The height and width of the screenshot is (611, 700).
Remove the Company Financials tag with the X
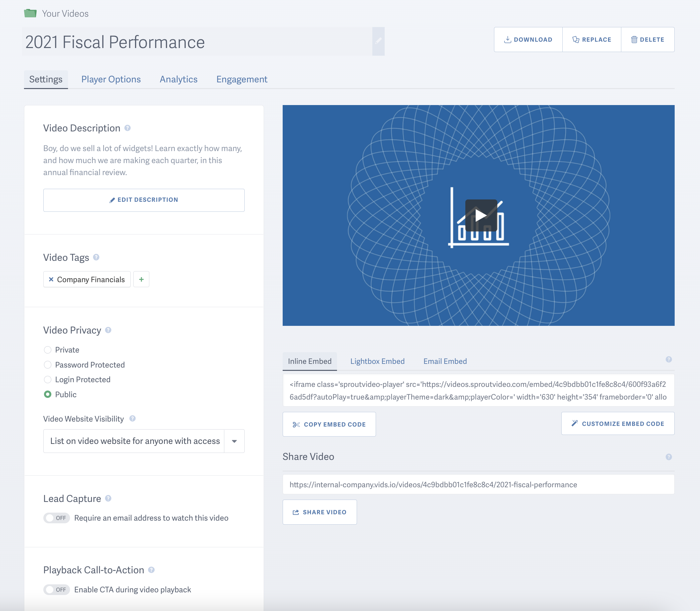[51, 279]
